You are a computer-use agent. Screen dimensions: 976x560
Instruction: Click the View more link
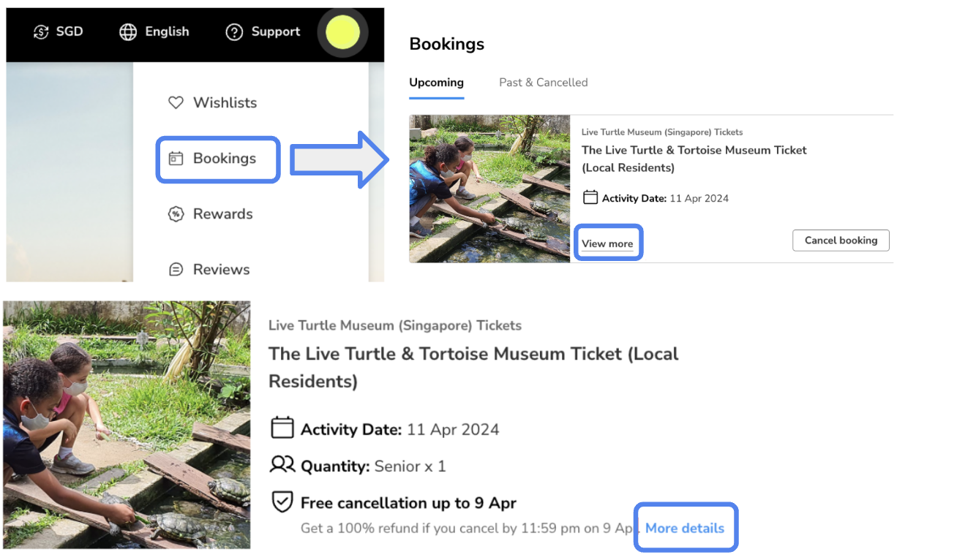[607, 244]
